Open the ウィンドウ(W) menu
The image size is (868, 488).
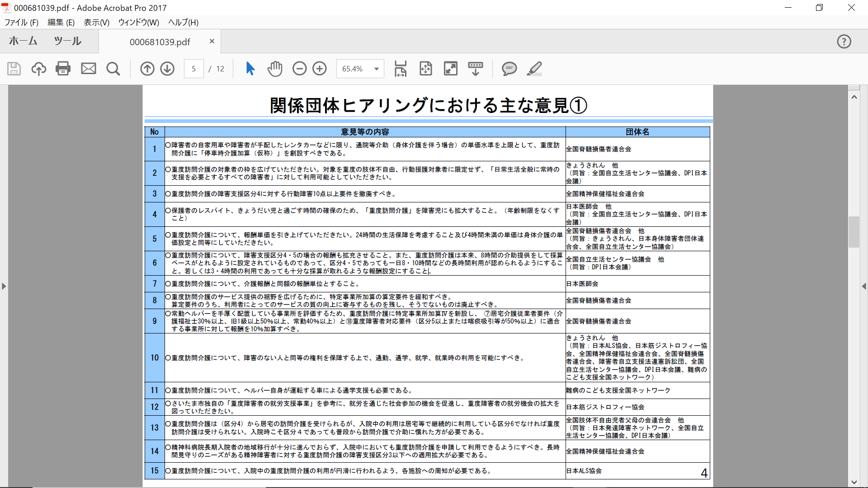point(139,22)
